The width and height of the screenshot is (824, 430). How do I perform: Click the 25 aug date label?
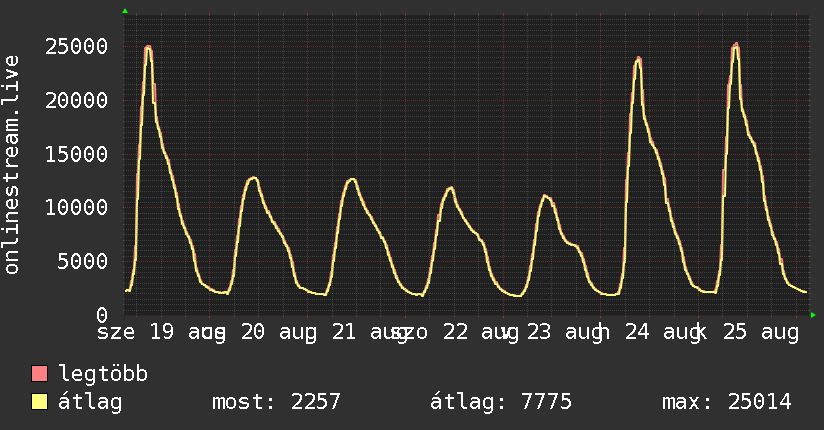pyautogui.click(x=760, y=333)
